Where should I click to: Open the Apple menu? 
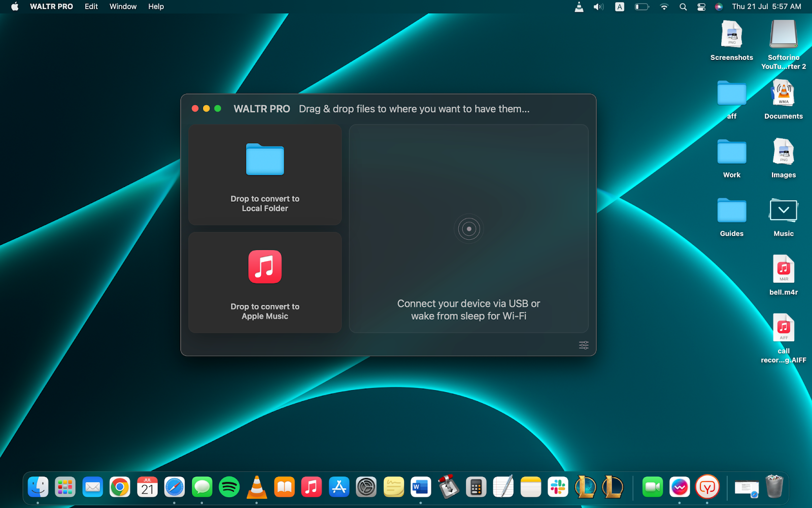click(15, 7)
